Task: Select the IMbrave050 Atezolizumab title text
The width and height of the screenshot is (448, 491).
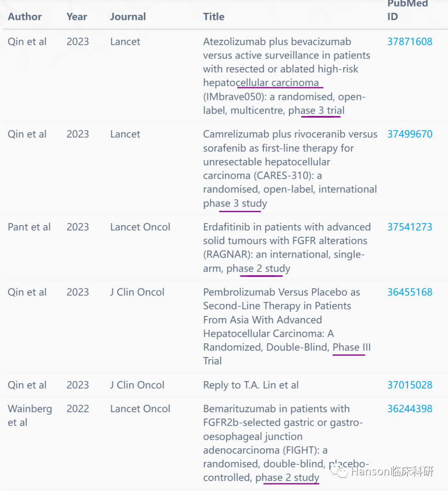Action: coord(287,76)
